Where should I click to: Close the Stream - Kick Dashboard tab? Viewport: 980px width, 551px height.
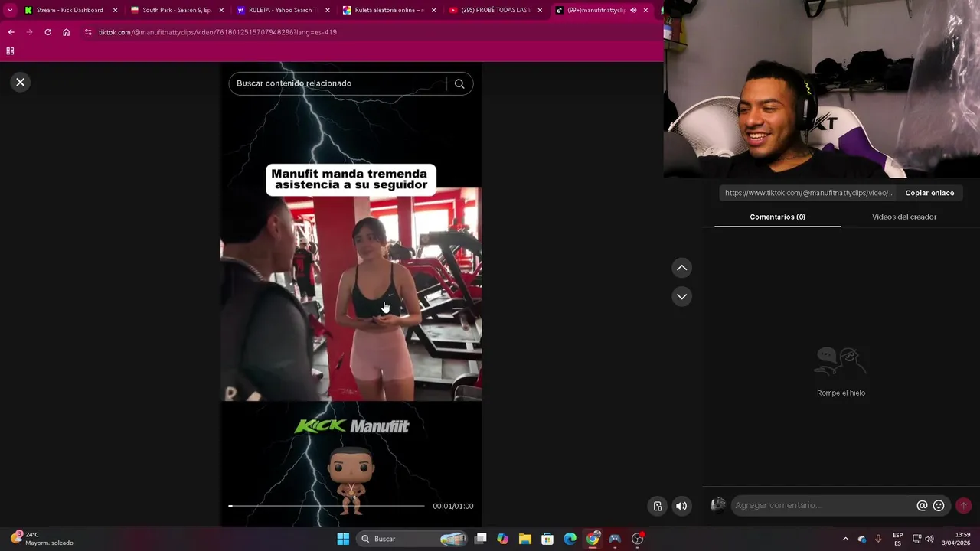pyautogui.click(x=116, y=10)
